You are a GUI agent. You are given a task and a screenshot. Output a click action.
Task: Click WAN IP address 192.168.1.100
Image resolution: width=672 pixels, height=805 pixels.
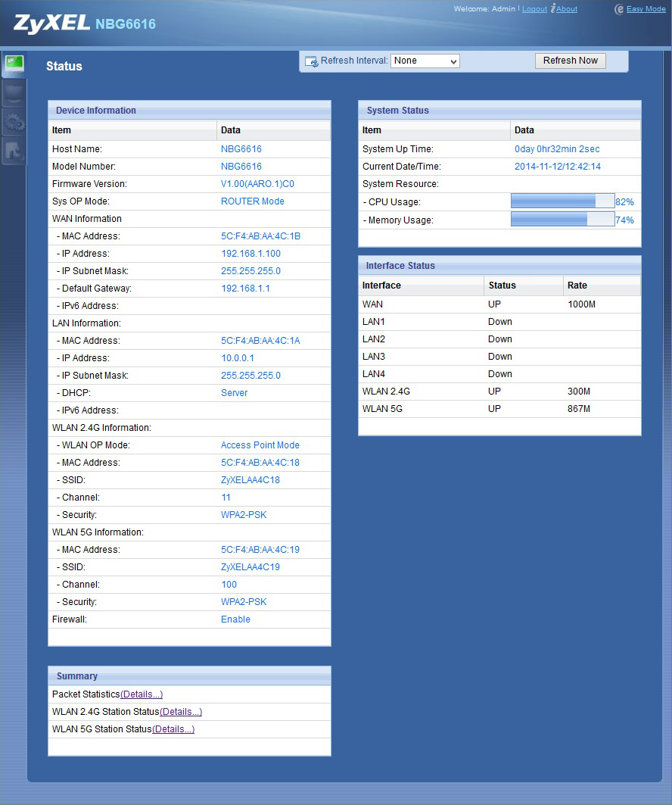click(x=250, y=254)
